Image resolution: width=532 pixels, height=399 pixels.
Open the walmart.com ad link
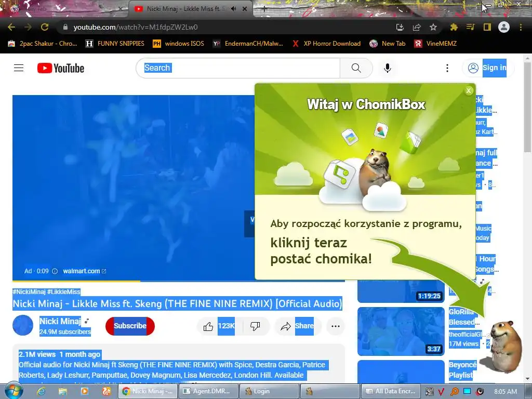(x=85, y=271)
